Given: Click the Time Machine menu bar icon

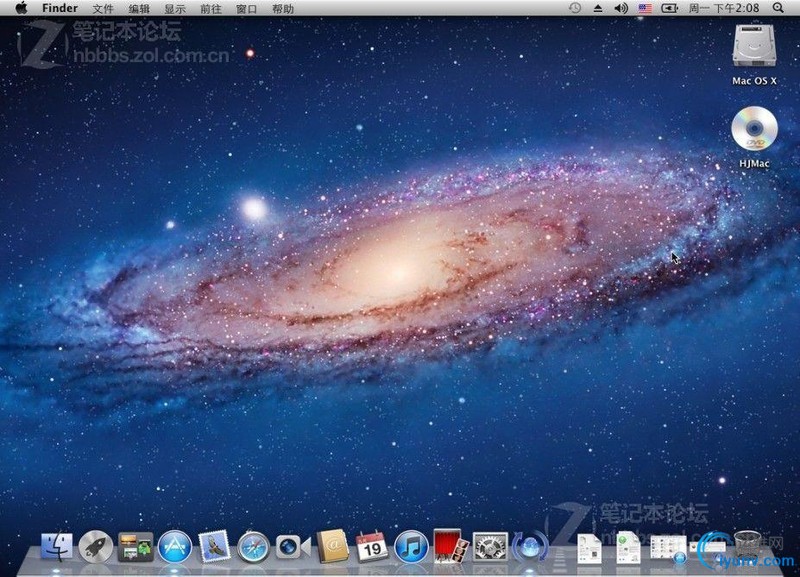Looking at the screenshot, I should 575,8.
